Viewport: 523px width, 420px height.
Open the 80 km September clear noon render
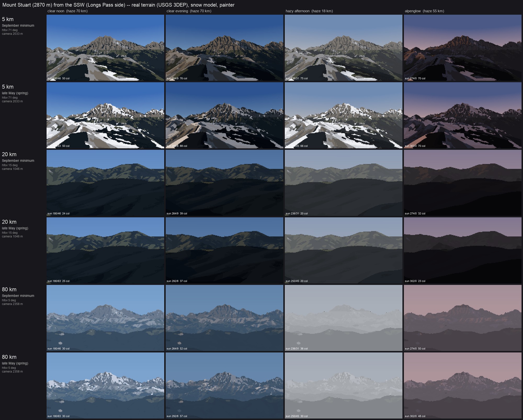click(105, 318)
